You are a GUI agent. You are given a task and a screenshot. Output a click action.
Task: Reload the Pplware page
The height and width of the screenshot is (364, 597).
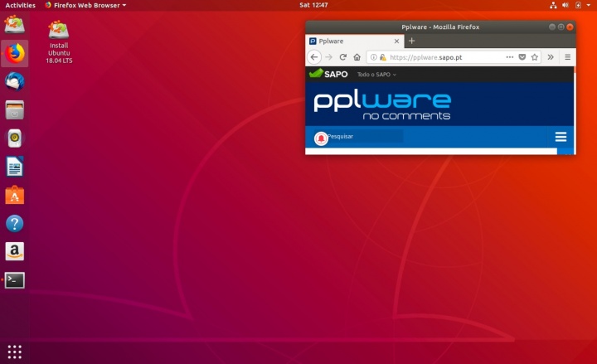coord(342,57)
